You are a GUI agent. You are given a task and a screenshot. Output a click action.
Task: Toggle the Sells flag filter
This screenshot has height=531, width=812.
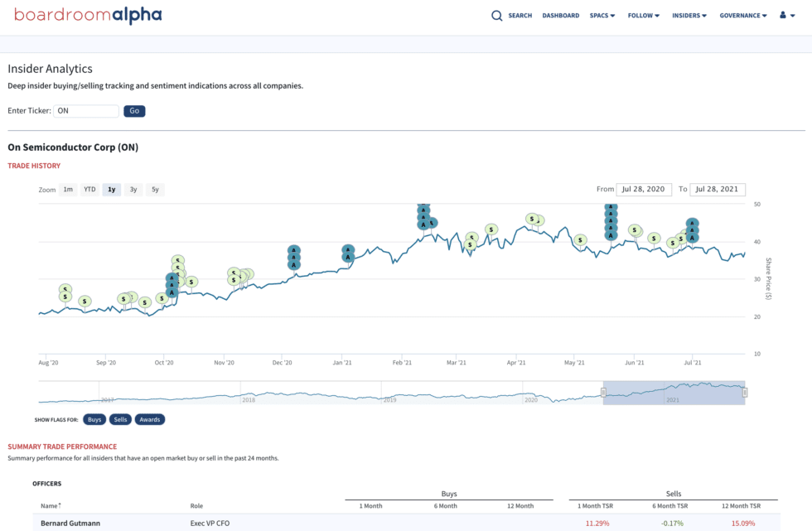coord(120,419)
